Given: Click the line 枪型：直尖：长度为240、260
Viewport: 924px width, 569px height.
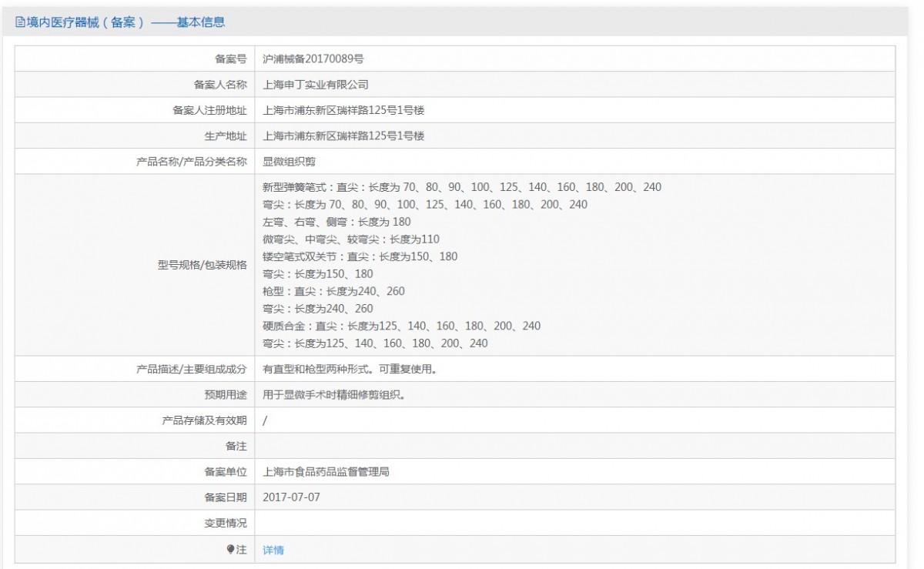Looking at the screenshot, I should (333, 291).
